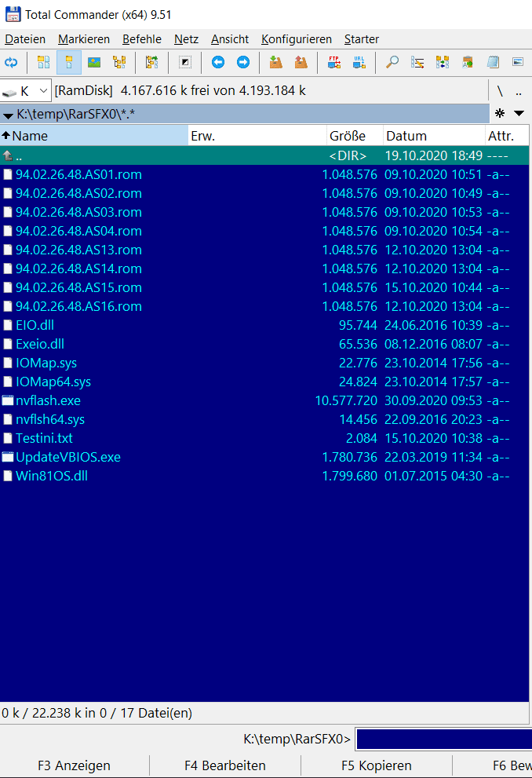This screenshot has height=778, width=532.
Task: Click the F4 Bearbeiten button
Action: point(225,765)
